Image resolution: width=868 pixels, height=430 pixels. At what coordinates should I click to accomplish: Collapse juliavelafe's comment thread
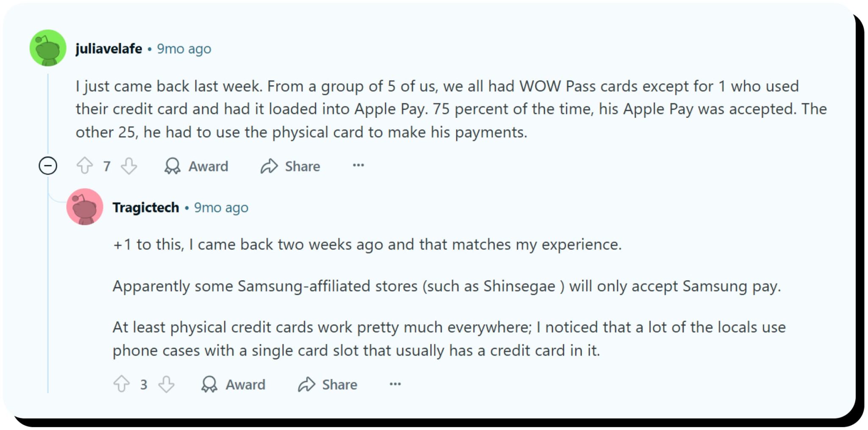click(48, 166)
